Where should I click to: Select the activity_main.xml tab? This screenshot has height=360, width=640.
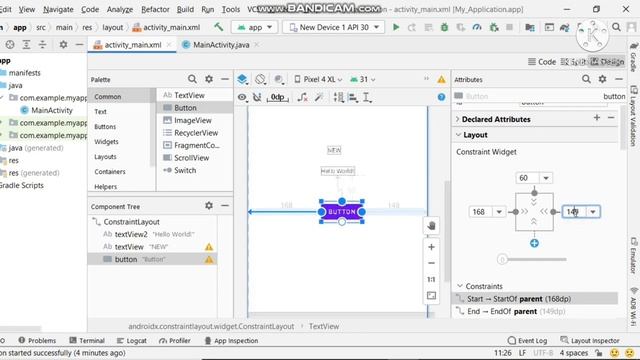132,45
